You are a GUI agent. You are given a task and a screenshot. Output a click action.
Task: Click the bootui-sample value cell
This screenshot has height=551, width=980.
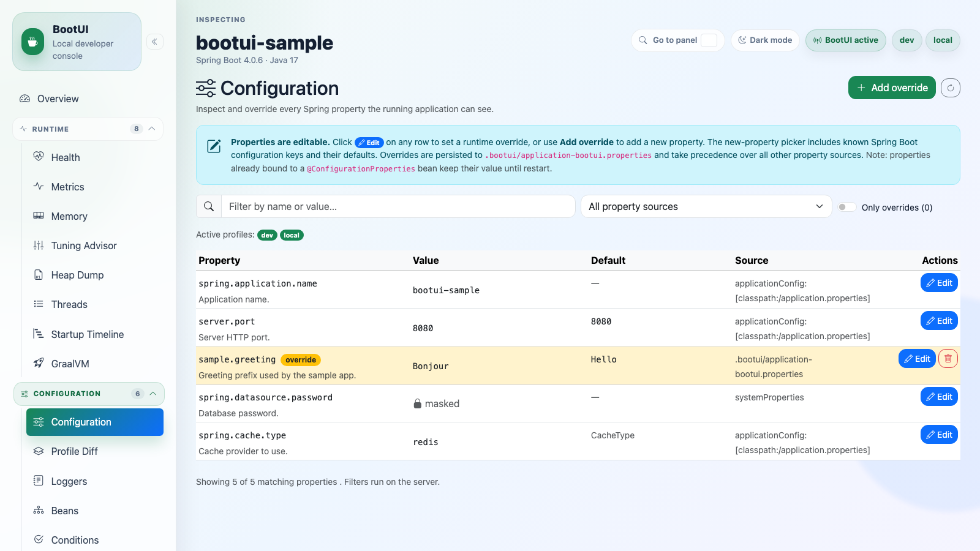(x=446, y=290)
